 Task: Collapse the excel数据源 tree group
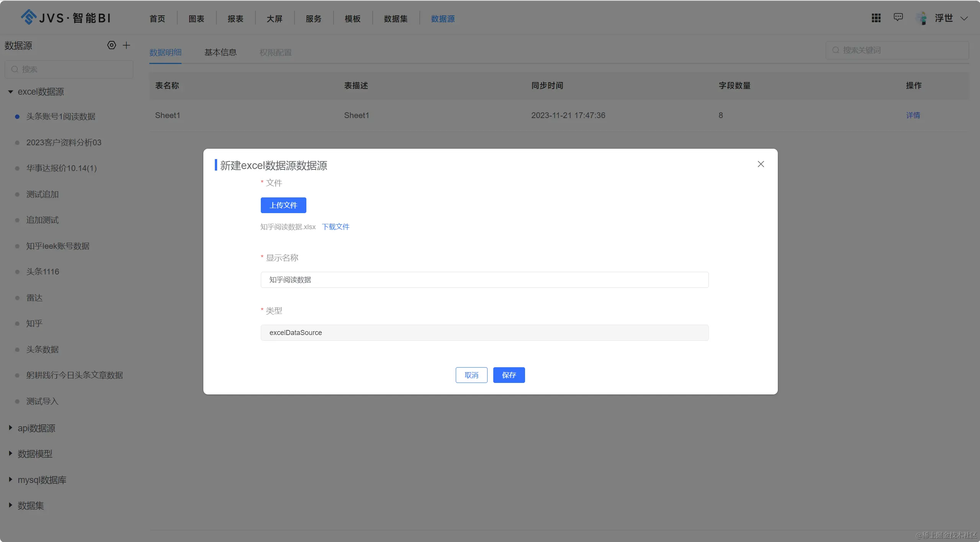coord(10,92)
